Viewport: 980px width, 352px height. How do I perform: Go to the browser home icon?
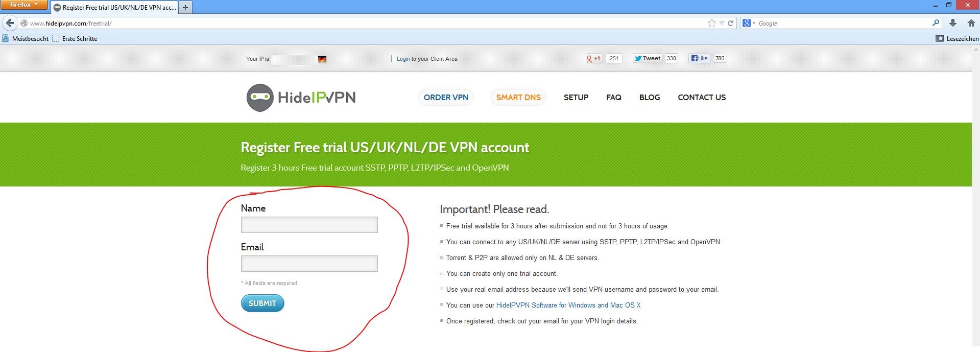971,23
